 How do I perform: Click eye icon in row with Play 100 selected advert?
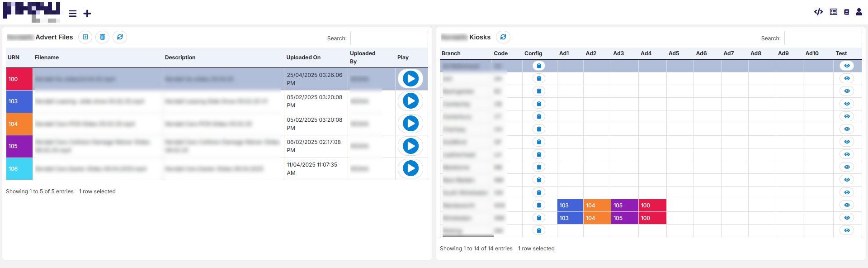pos(847,205)
